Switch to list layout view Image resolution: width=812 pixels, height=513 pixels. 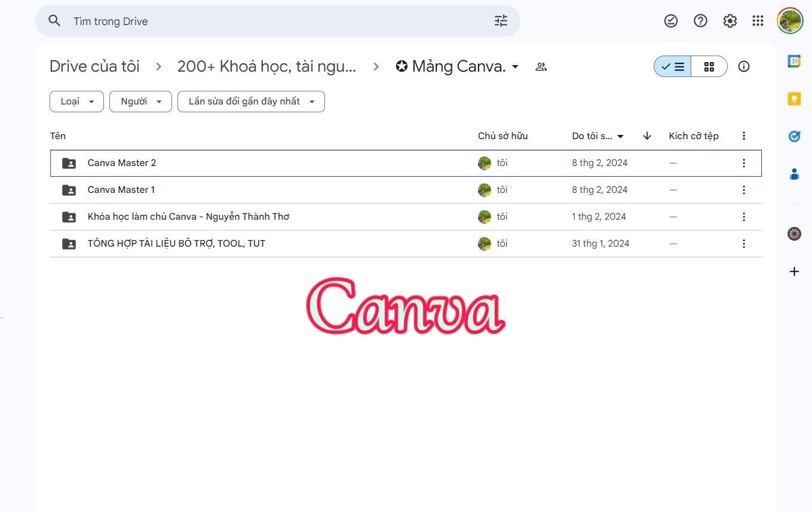[673, 66]
